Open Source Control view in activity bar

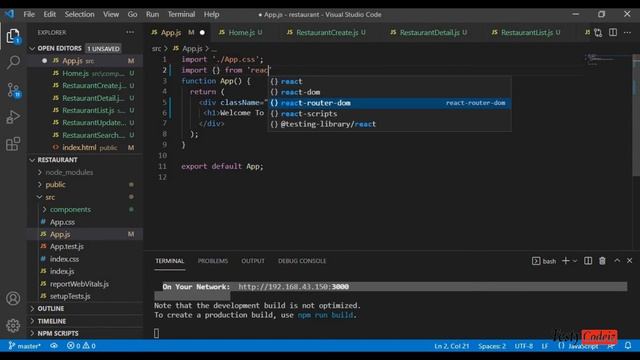click(13, 90)
